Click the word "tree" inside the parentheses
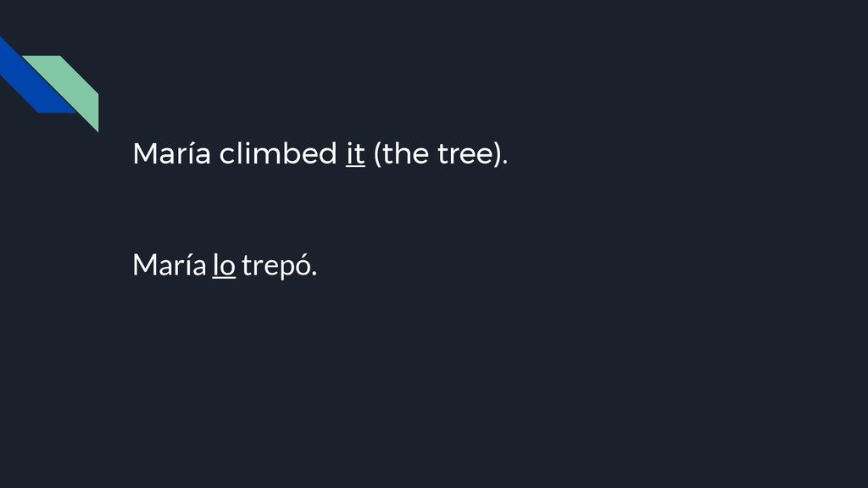The height and width of the screenshot is (488, 868). [465, 154]
